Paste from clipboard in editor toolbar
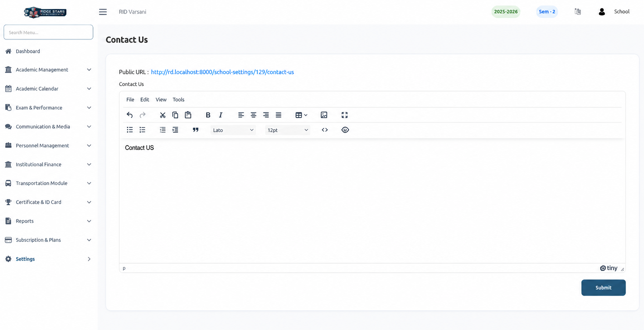Viewport: 644px width, 330px height. click(188, 115)
